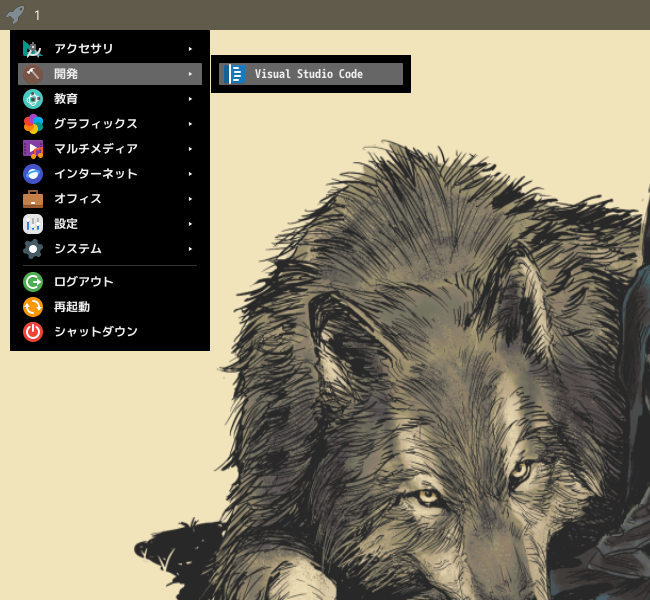Expand the オフィス submenu arrow
Screen dimensions: 650x600
190,199
